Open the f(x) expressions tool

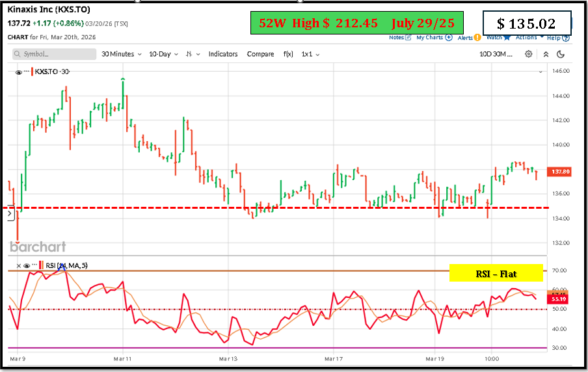[x=288, y=54]
